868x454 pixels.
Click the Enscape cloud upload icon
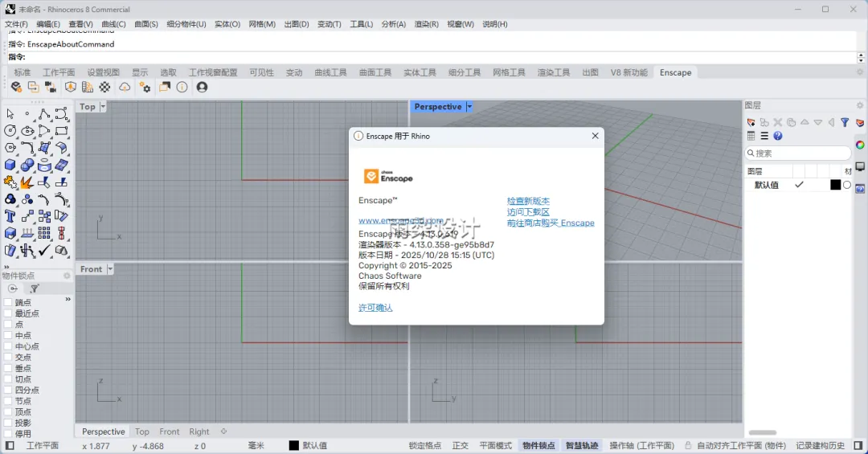(125, 87)
